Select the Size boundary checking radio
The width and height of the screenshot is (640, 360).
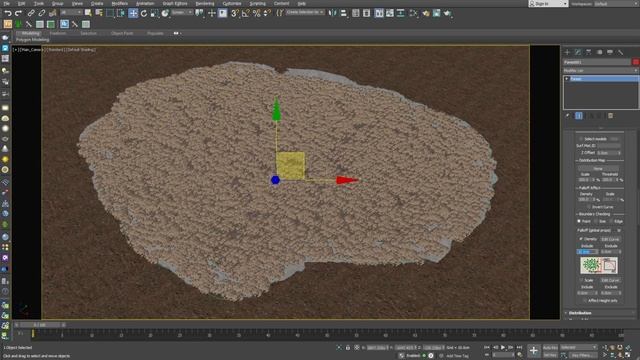pyautogui.click(x=596, y=221)
